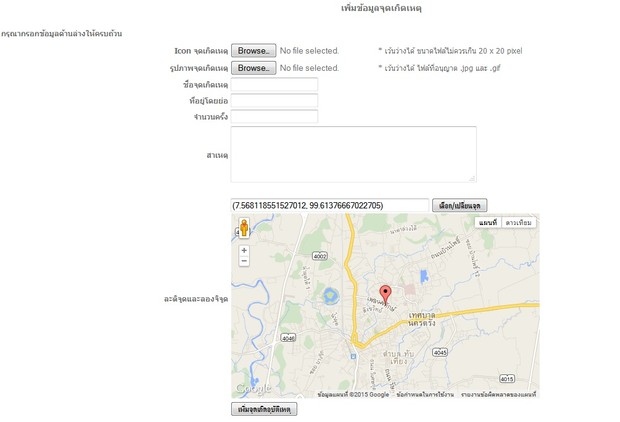Screen dimensions: 620x422
Task: Browse for the รูปภาพจุดเกิดเหตุ image file
Action: point(253,68)
